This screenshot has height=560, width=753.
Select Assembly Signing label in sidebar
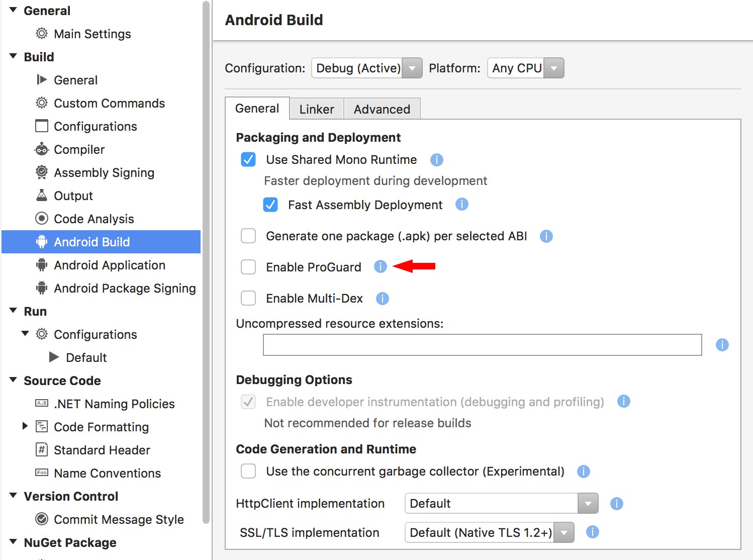point(104,172)
